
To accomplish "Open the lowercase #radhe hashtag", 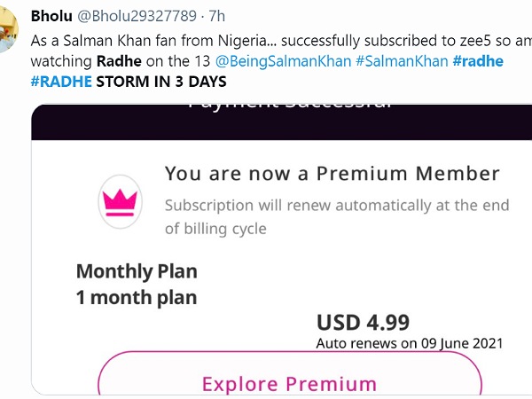I will pyautogui.click(x=474, y=62).
